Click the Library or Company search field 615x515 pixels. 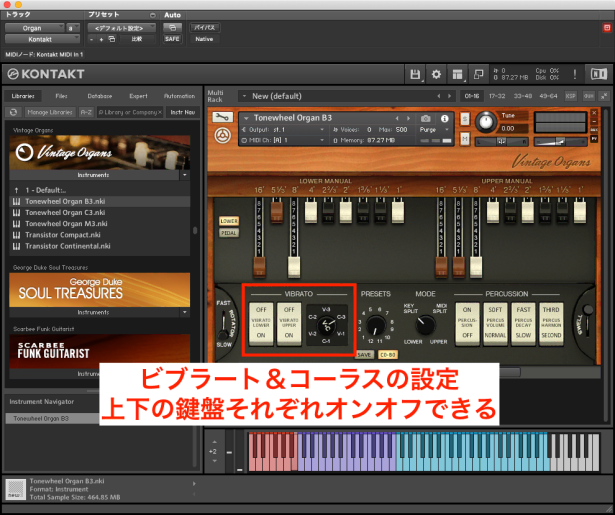[x=130, y=112]
